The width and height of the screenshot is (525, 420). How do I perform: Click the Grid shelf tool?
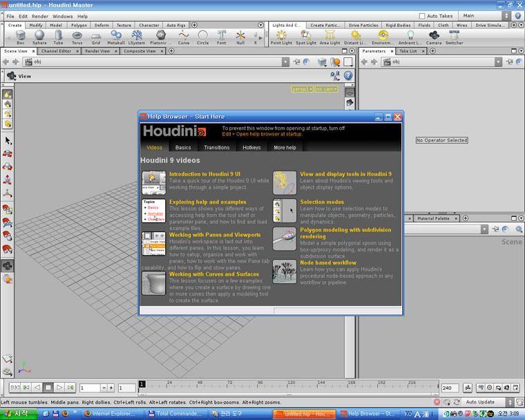96,37
